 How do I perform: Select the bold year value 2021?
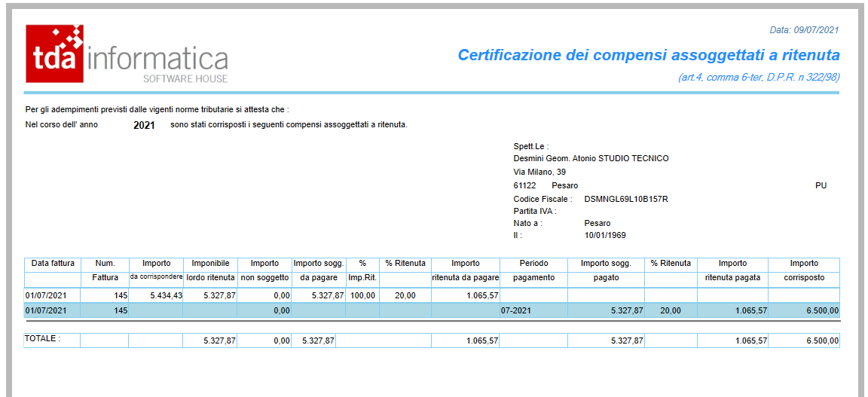pos(144,126)
